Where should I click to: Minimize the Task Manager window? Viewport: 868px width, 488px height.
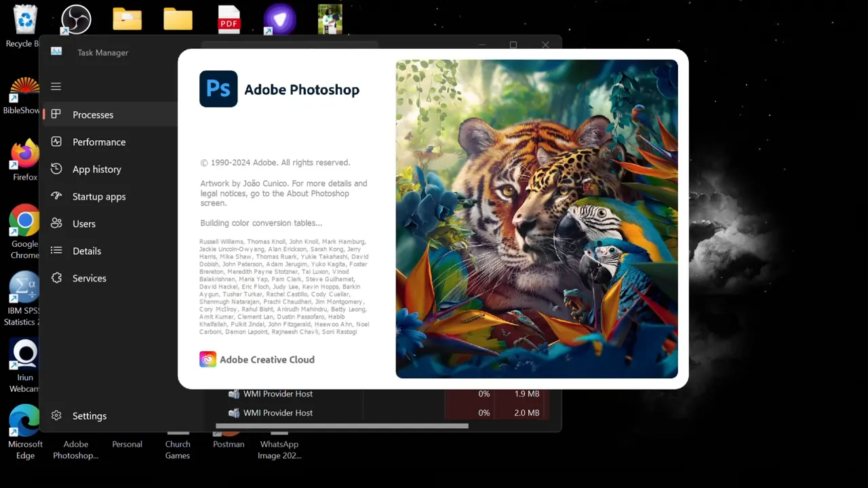tap(482, 45)
